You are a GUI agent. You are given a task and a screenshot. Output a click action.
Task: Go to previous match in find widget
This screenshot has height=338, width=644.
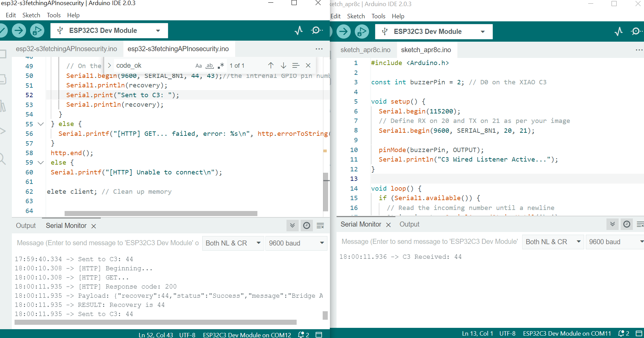[271, 65]
